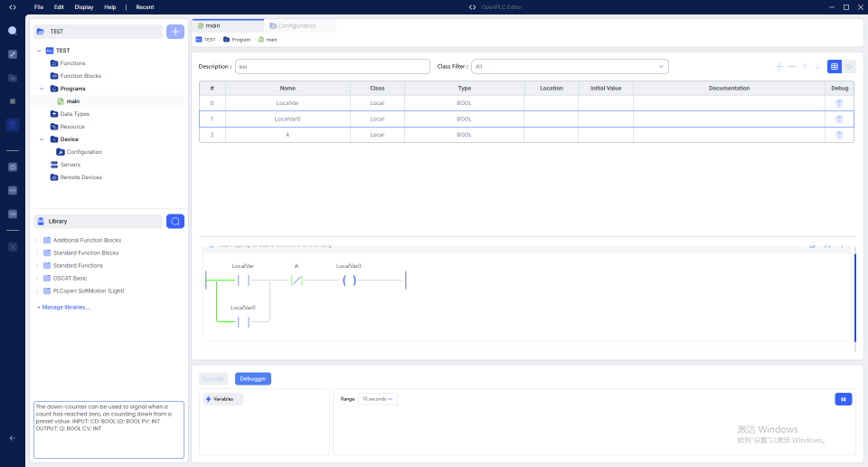Viewport: 868px width, 467px height.
Task: Add a variable using the plus icon
Action: (778, 66)
